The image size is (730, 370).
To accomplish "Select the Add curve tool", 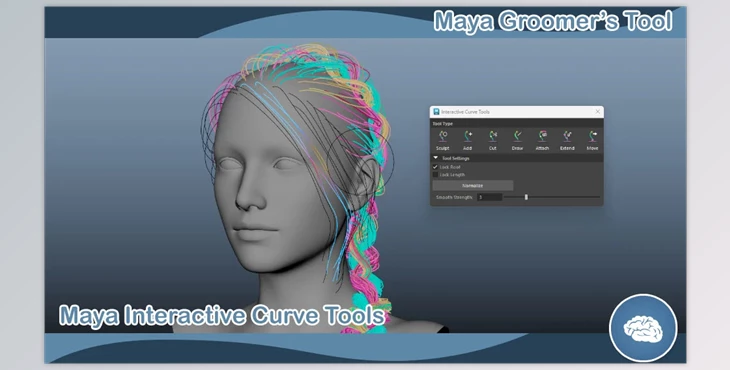I will coord(467,140).
